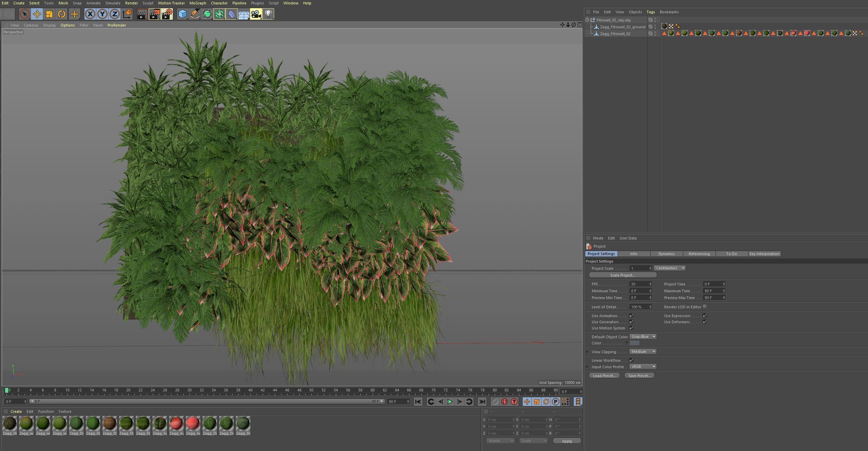Uncheck Use Generators checkbox
This screenshot has height=451, width=868.
pos(631,322)
